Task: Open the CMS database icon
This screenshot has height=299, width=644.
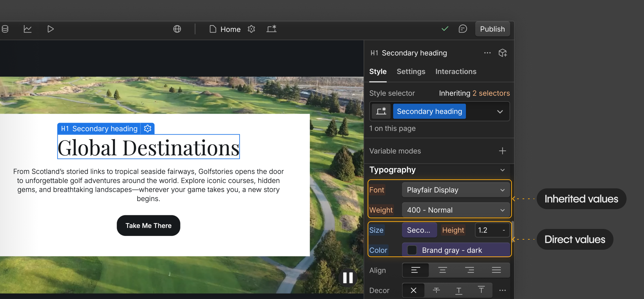Action: (5, 29)
